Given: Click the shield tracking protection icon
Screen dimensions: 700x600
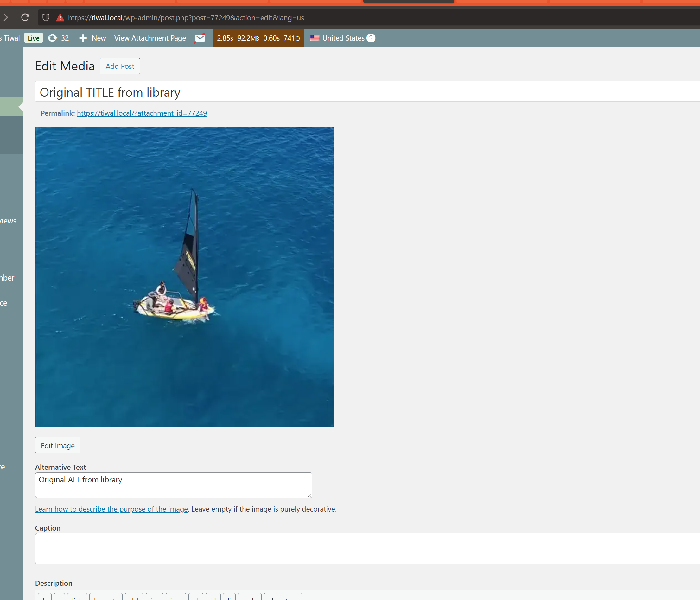Looking at the screenshot, I should pos(46,17).
